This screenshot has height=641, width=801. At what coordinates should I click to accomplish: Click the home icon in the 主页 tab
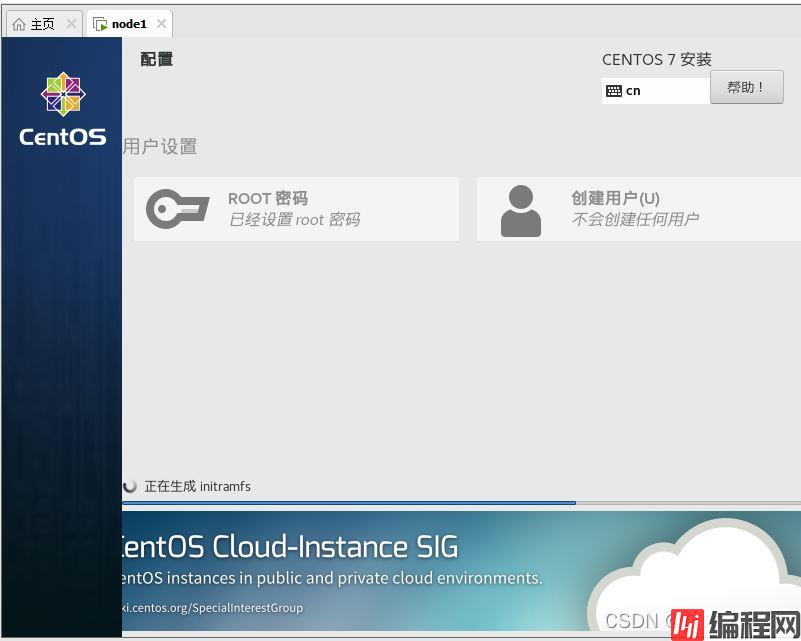[x=19, y=24]
